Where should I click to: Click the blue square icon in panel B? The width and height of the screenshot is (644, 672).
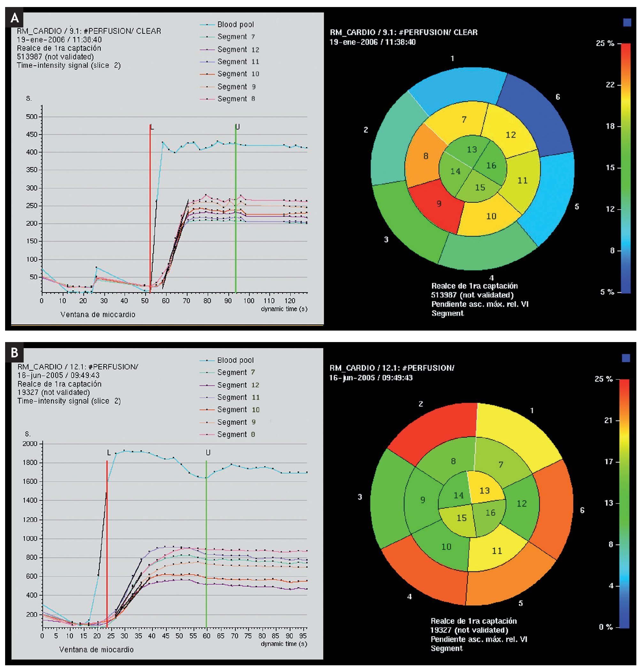click(x=626, y=358)
